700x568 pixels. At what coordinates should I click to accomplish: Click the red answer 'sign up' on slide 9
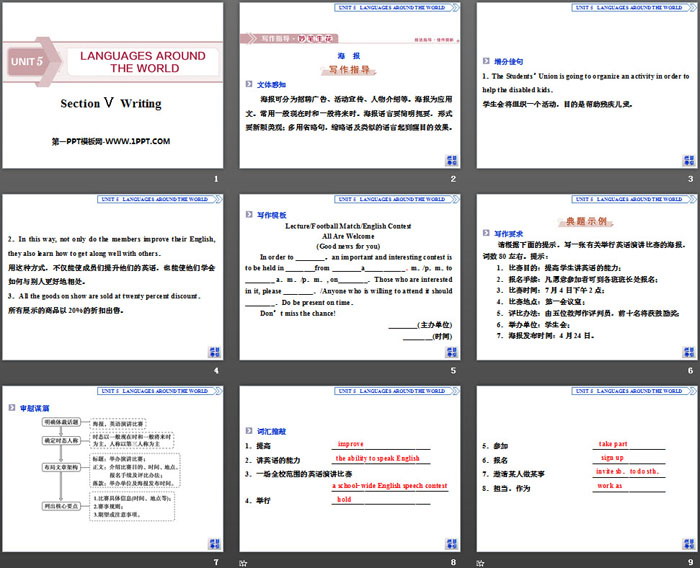pos(612,458)
